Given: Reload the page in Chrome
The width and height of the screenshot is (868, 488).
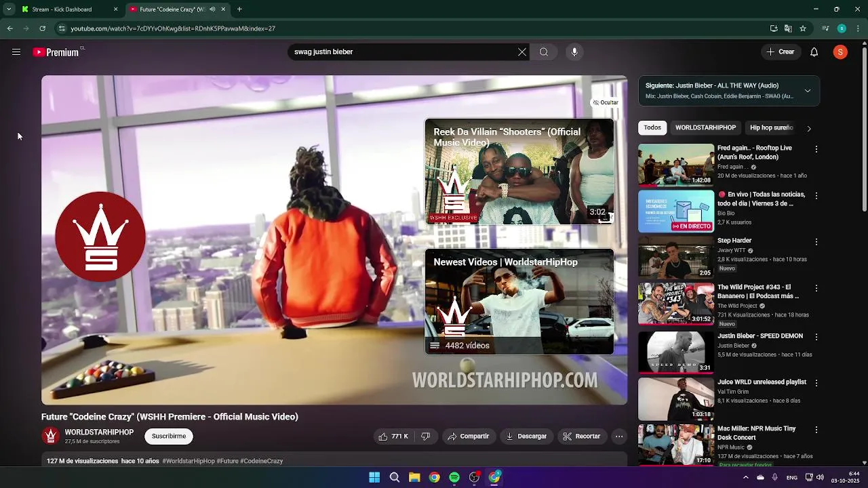Looking at the screenshot, I should (43, 28).
